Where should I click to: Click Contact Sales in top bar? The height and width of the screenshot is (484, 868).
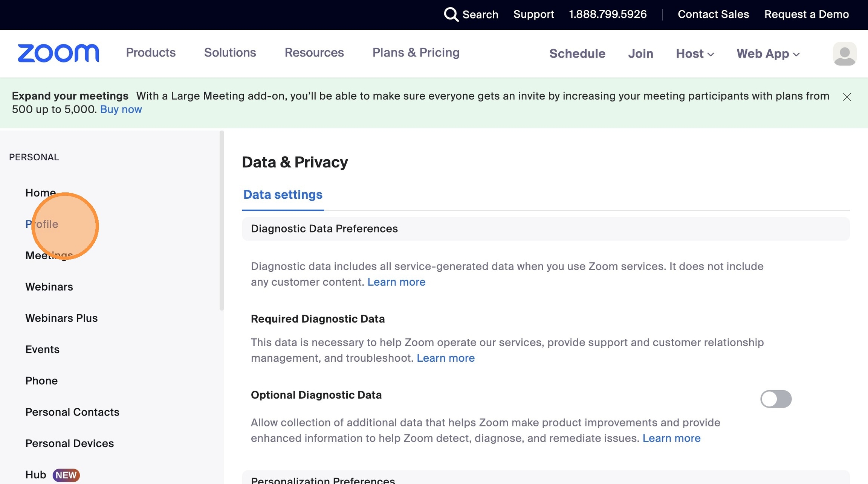713,14
